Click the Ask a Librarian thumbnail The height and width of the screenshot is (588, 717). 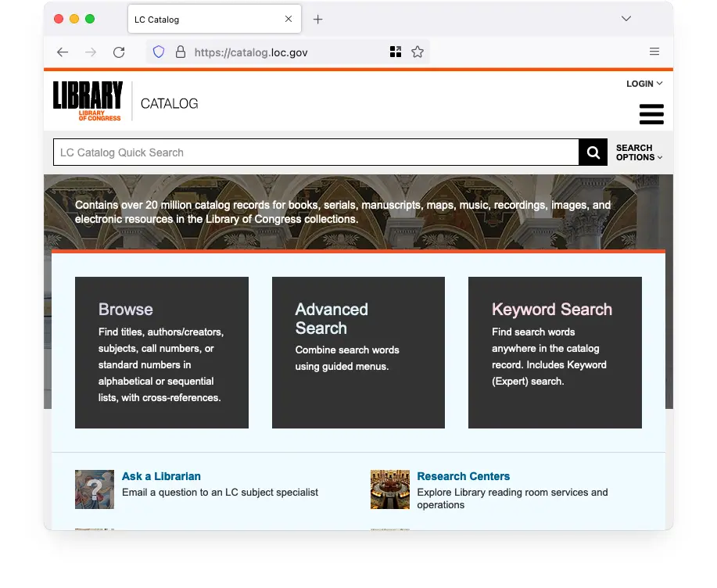click(x=95, y=489)
